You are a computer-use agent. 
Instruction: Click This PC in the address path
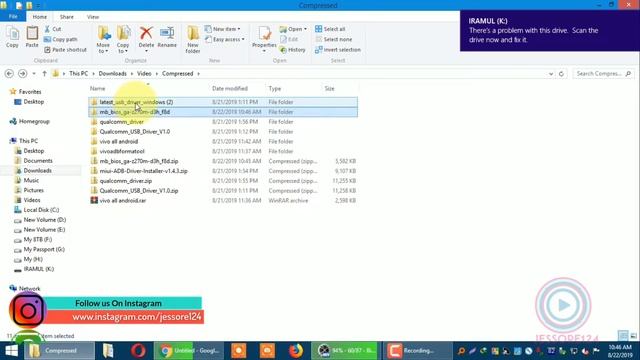[78, 73]
